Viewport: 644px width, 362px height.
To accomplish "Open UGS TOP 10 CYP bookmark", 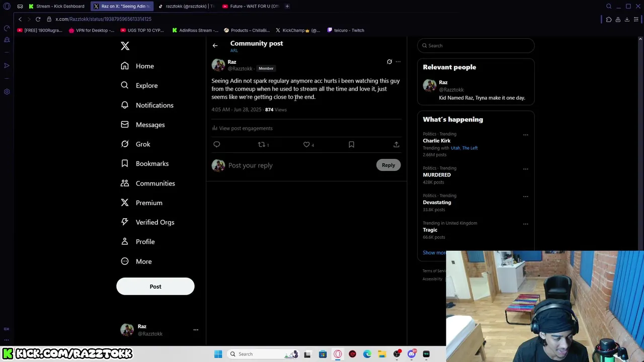I will tap(142, 30).
